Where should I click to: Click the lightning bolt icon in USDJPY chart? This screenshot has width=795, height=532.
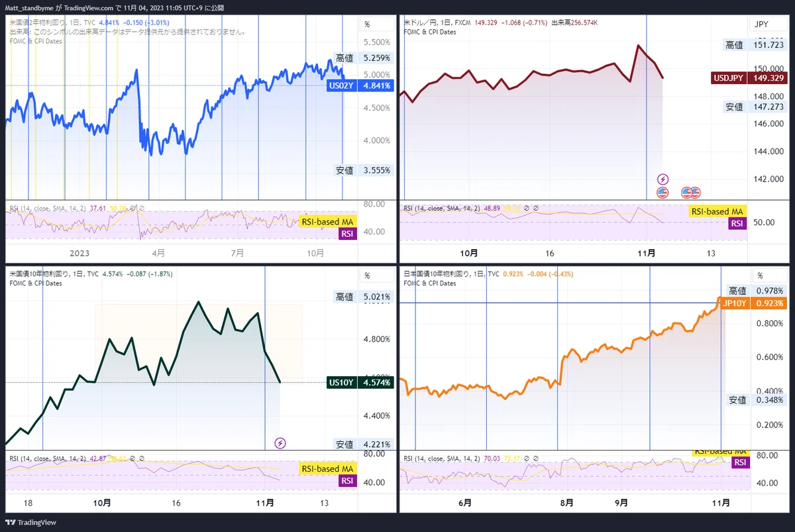(x=662, y=179)
